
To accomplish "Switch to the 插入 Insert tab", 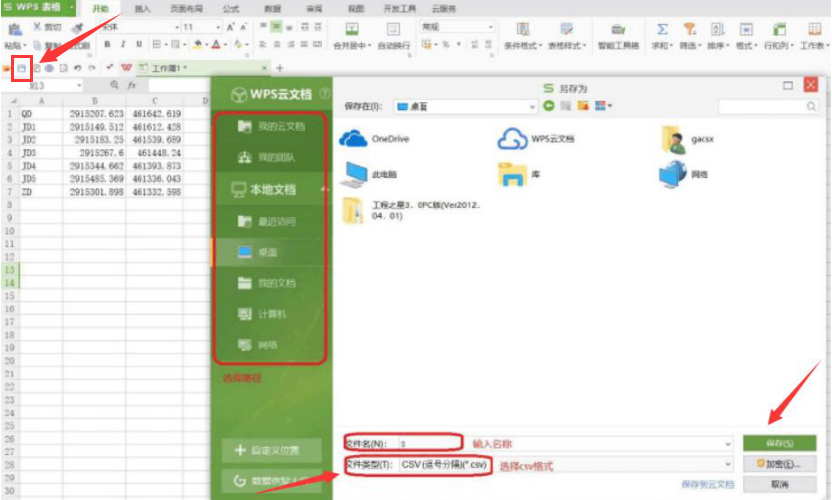I will [x=142, y=9].
